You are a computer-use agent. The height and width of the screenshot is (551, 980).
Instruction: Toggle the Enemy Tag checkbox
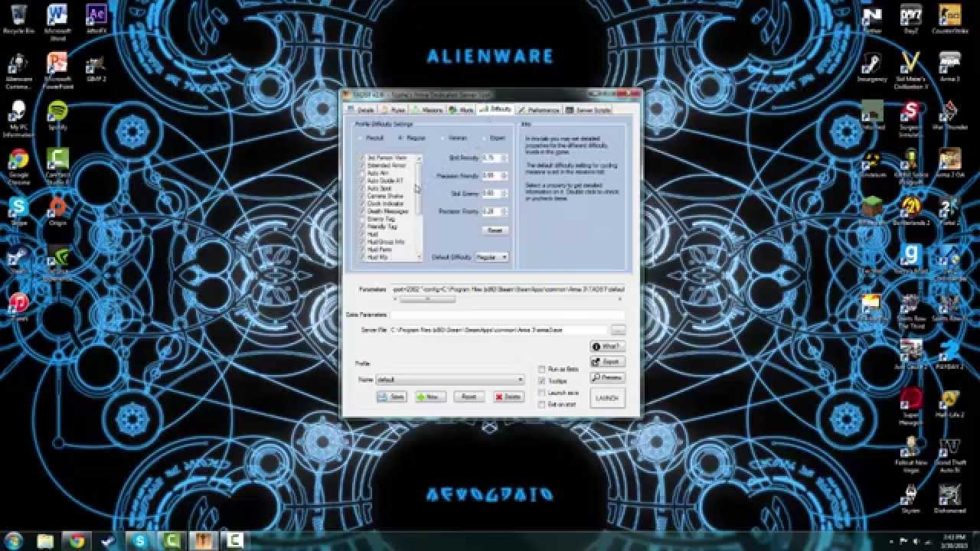[x=363, y=219]
